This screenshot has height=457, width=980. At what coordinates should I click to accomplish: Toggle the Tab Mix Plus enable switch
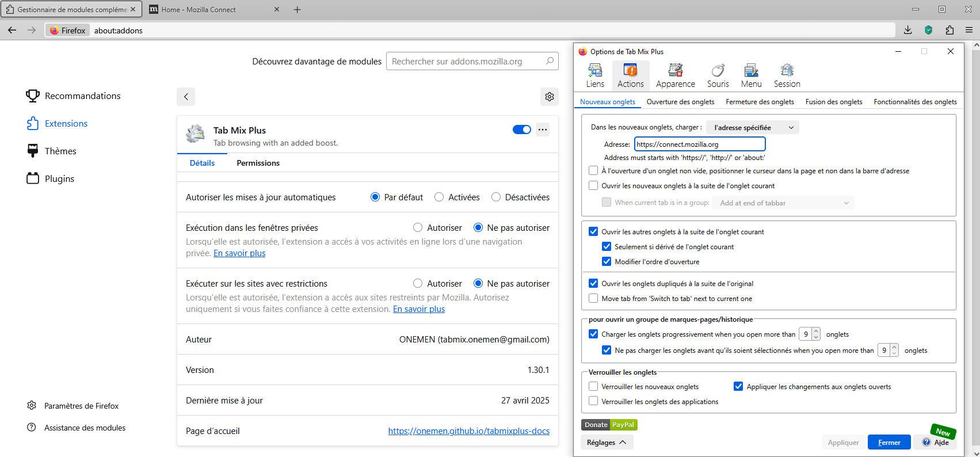point(522,130)
